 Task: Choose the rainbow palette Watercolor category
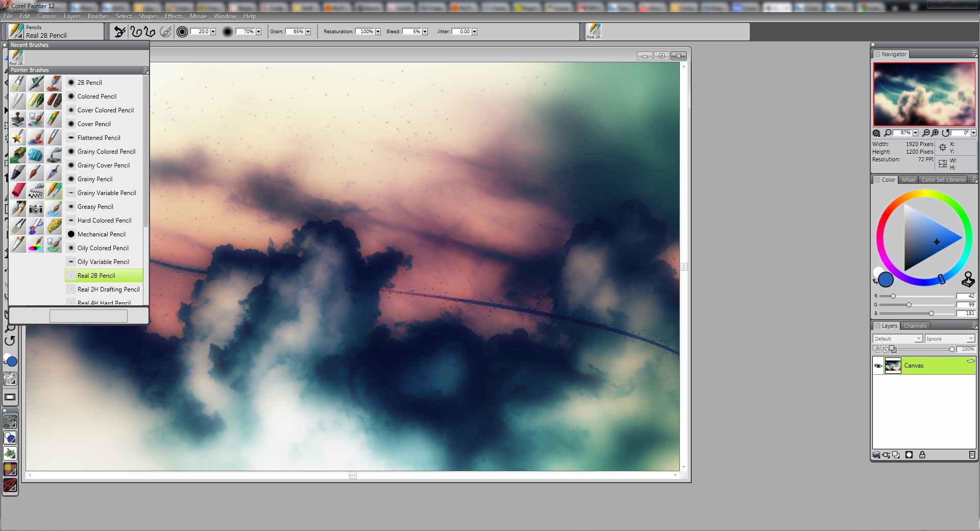pos(36,244)
